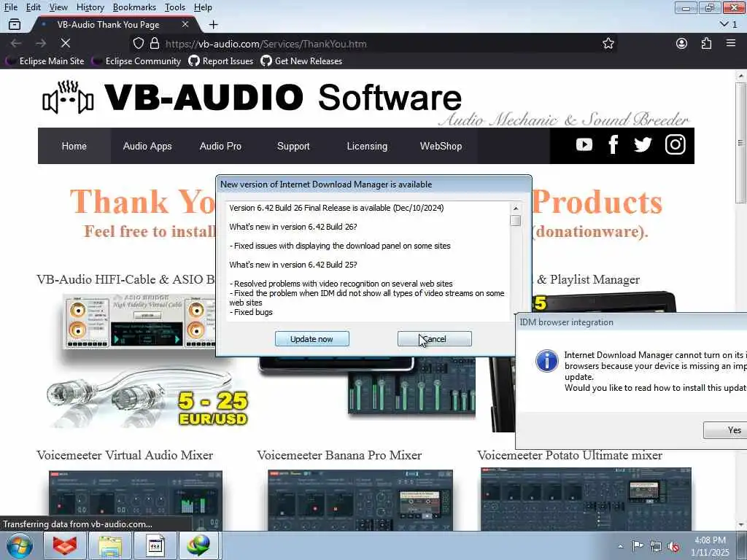The width and height of the screenshot is (747, 560).
Task: Open VB-Audio Facebook icon
Action: tap(613, 144)
